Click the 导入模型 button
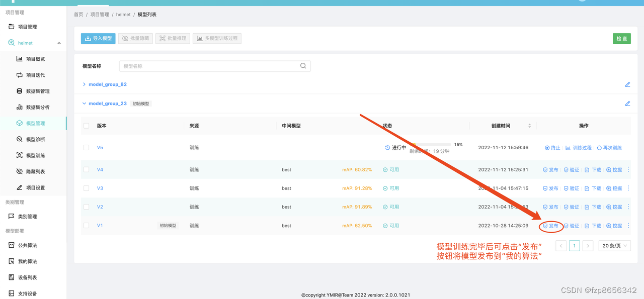This screenshot has width=644, height=299. point(98,38)
